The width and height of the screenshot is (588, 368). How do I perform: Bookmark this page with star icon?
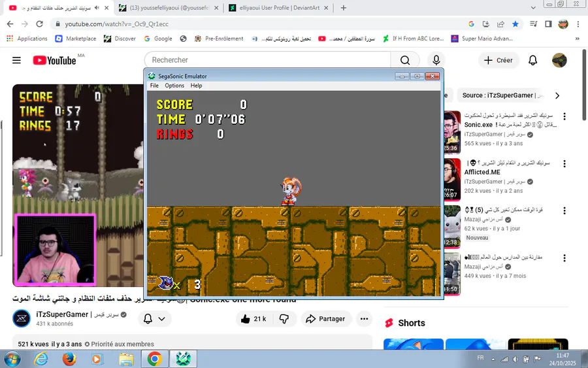click(515, 24)
